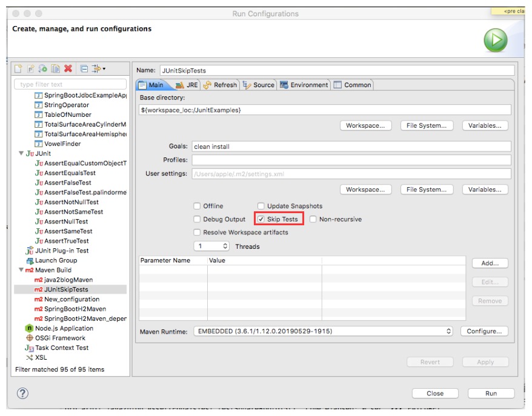532x416 pixels.
Task: Open the filter launch configurations menu
Action: click(x=99, y=69)
